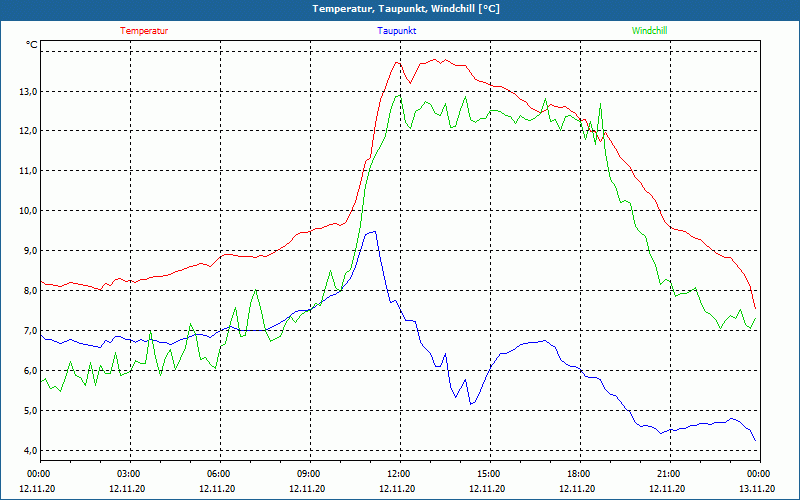
Task: Click the 5,0 y-axis value
Action: 31,410
